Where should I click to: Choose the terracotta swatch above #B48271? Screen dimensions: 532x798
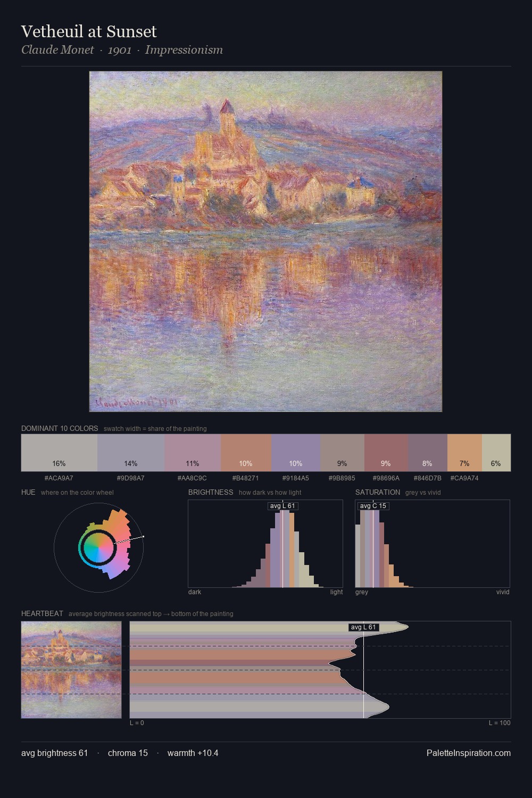pos(246,453)
